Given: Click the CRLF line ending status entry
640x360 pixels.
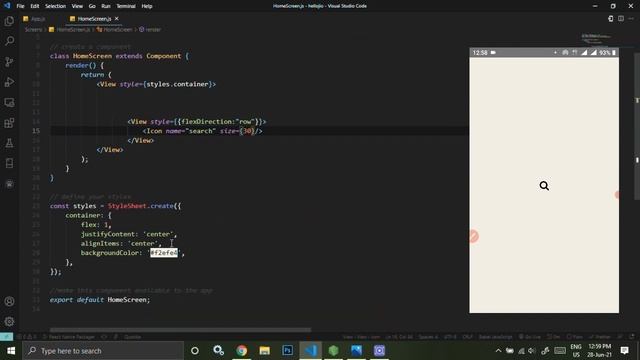Looking at the screenshot, I should pos(467,337).
